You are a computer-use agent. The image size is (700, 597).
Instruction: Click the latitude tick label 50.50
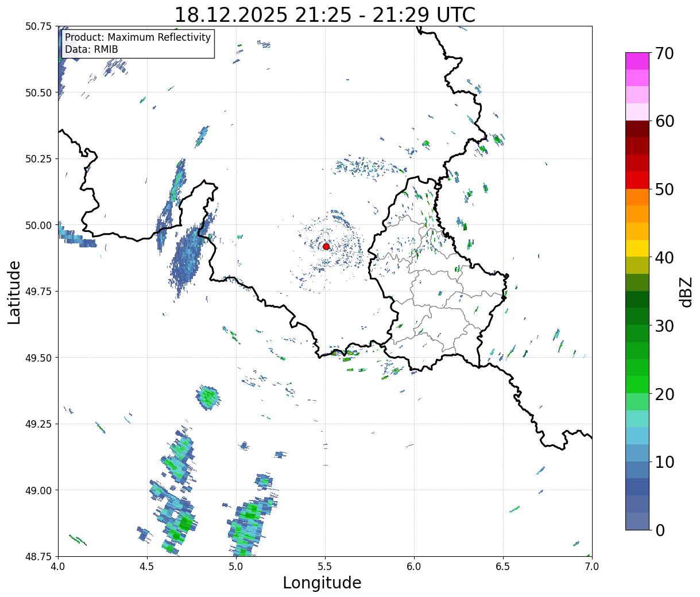38,92
